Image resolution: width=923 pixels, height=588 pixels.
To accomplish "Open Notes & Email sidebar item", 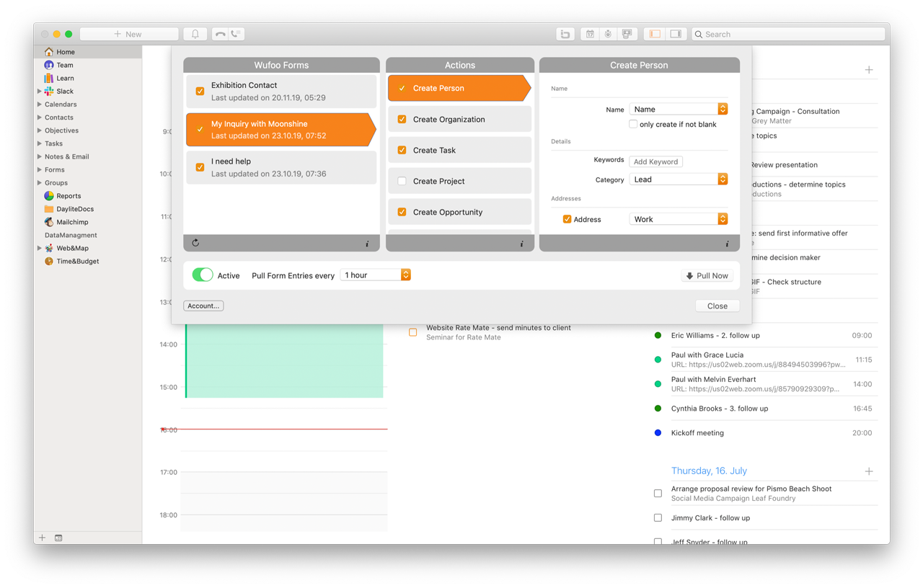I will 66,156.
